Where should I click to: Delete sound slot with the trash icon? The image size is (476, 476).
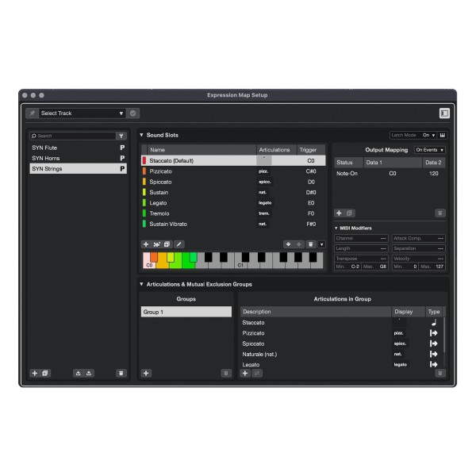click(x=311, y=244)
